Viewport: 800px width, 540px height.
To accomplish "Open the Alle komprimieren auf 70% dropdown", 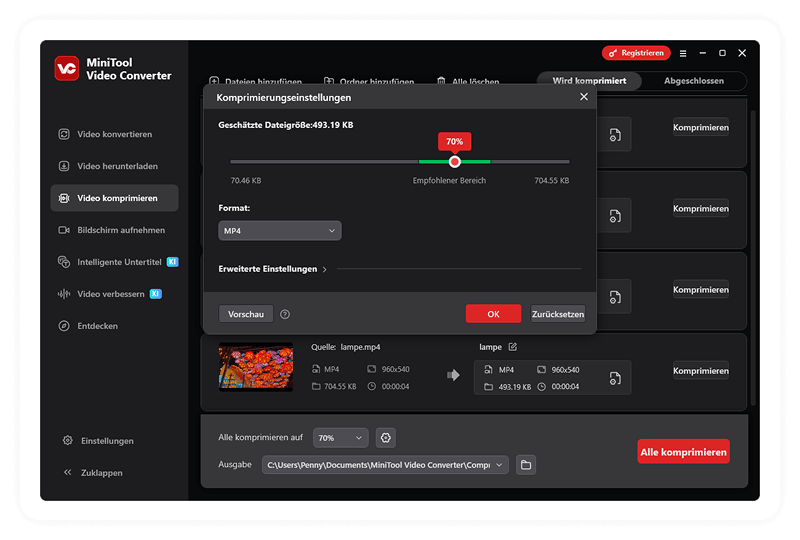I will (x=340, y=438).
